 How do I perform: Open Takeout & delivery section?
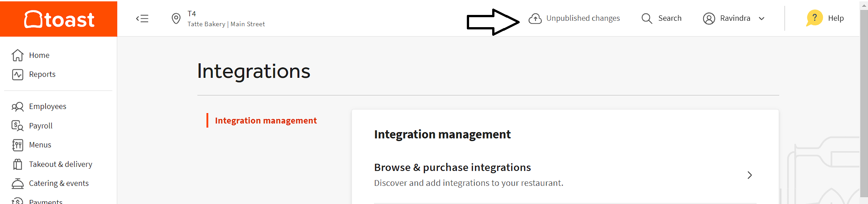[61, 164]
